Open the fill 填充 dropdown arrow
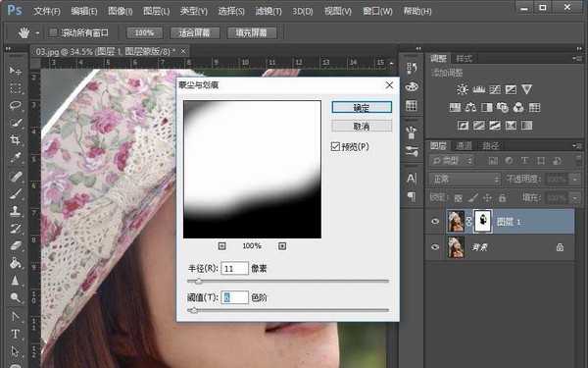This screenshot has width=588, height=368. point(575,197)
